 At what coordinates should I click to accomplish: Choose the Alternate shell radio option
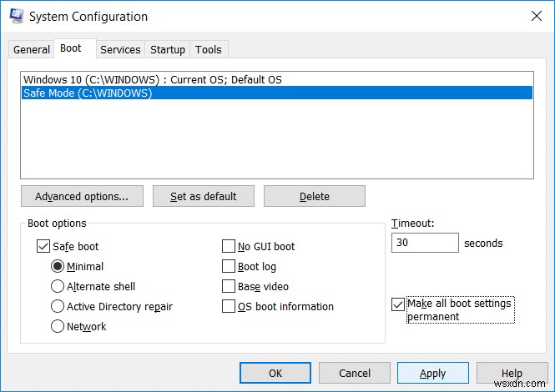pos(58,286)
